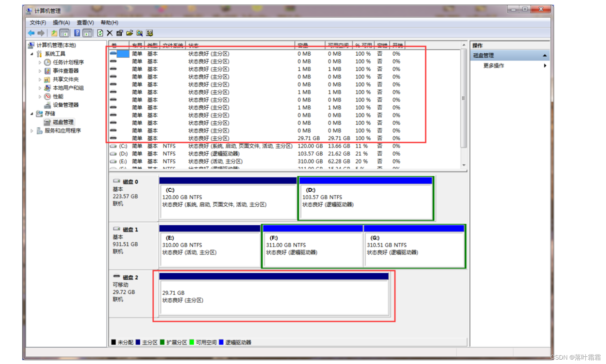Click the 服务和应用程序 tree icon

[39, 131]
